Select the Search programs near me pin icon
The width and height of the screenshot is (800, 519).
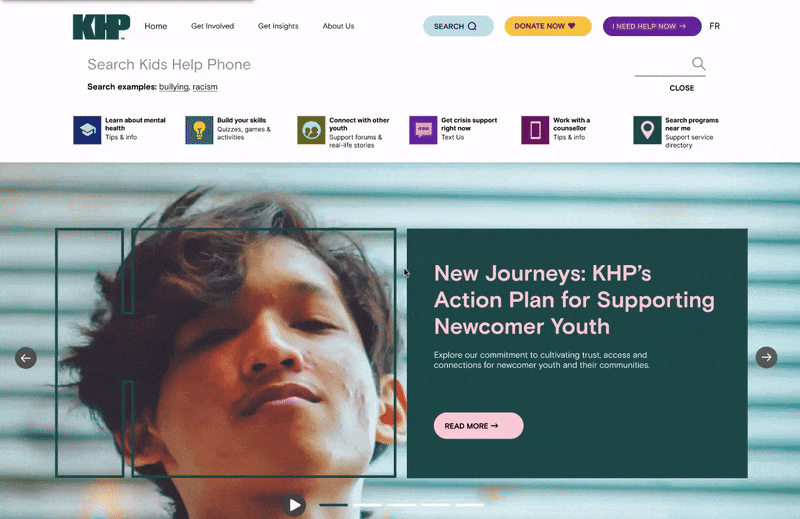pyautogui.click(x=647, y=130)
